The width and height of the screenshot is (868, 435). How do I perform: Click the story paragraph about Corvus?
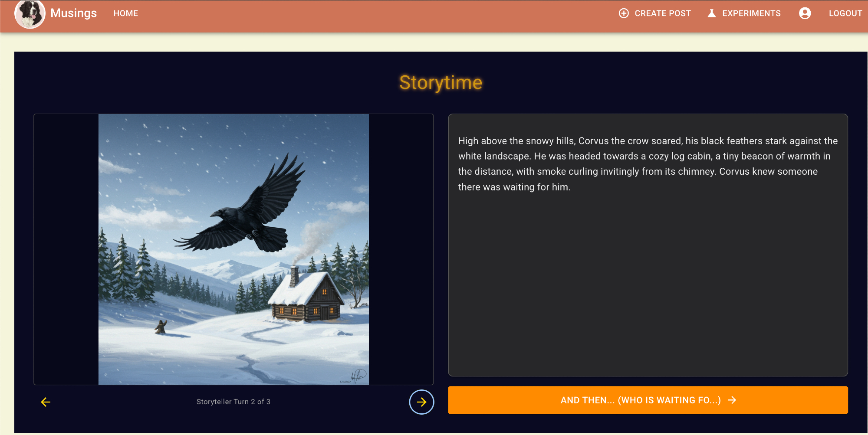648,164
